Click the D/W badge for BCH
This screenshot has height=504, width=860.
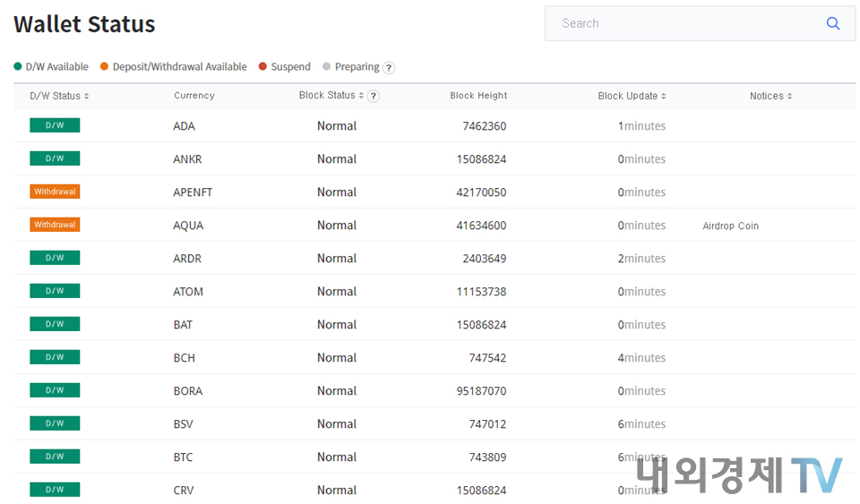(x=55, y=357)
